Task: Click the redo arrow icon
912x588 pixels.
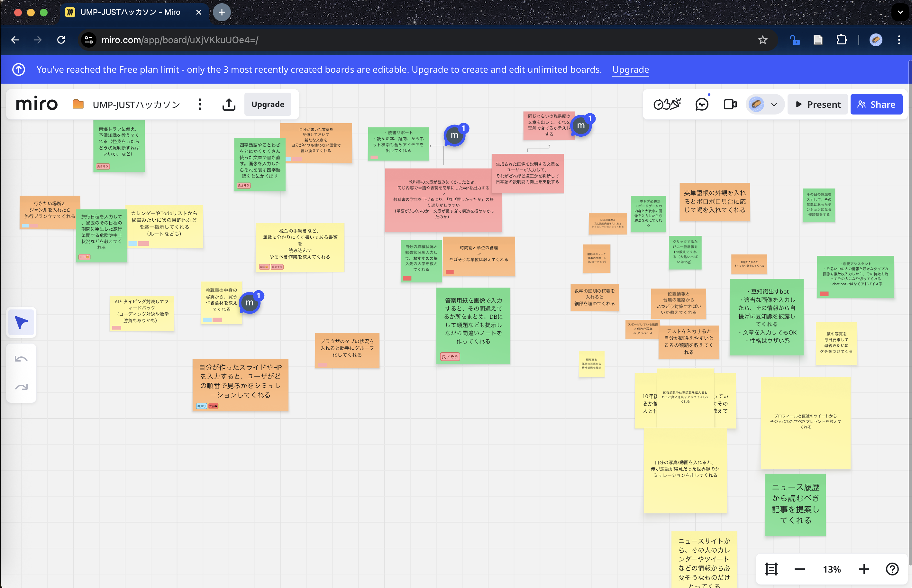Action: coord(21,387)
